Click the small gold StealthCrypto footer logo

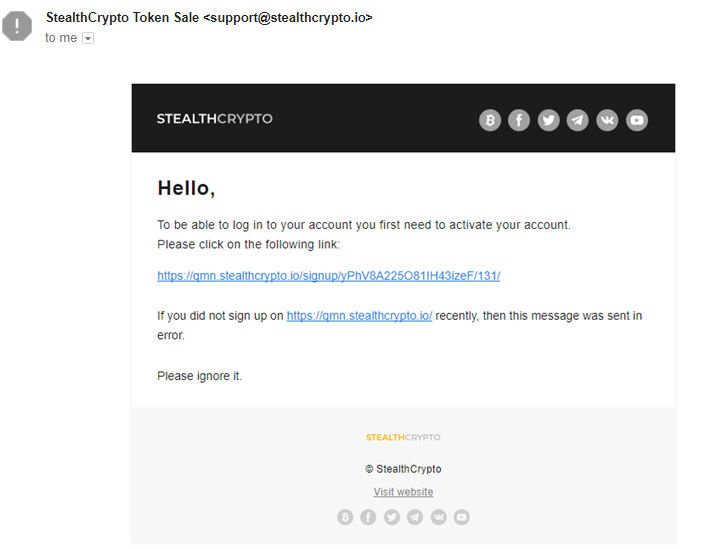coord(403,437)
